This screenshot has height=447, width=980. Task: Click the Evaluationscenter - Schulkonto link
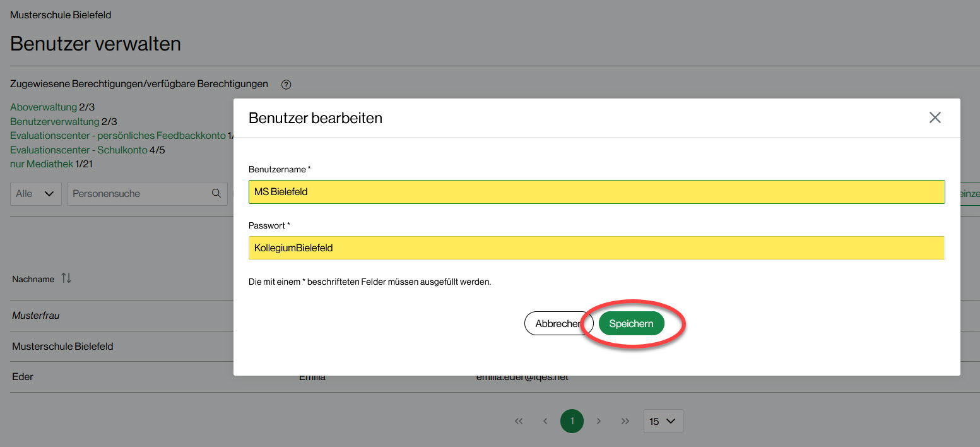click(79, 150)
